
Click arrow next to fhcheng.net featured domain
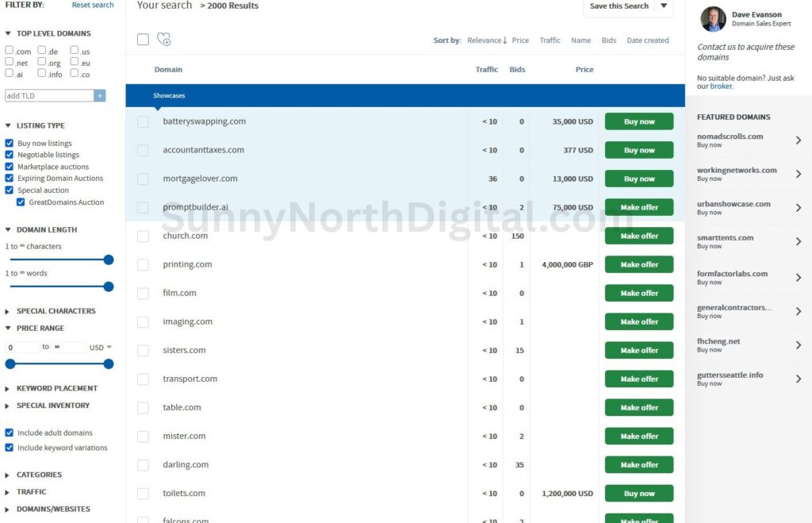pos(799,345)
